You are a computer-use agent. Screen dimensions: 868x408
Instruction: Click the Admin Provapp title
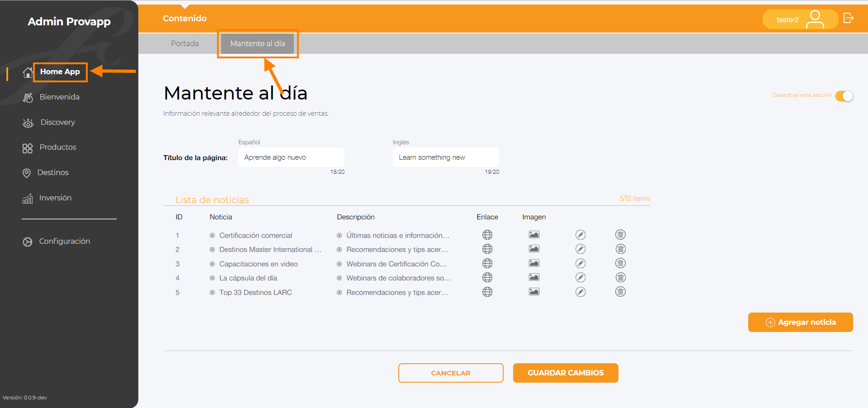69,21
